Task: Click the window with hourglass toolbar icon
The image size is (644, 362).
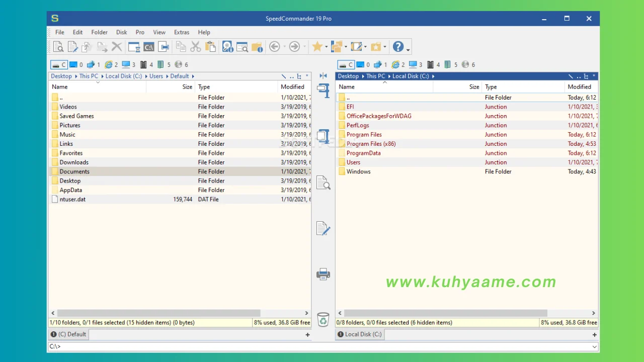Action: tap(134, 47)
